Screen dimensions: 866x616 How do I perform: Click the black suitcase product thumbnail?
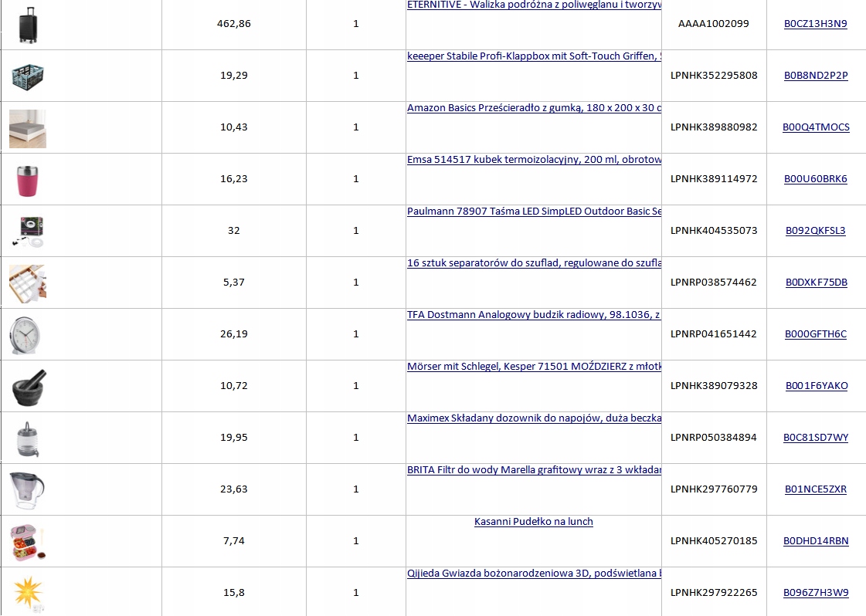(x=28, y=24)
